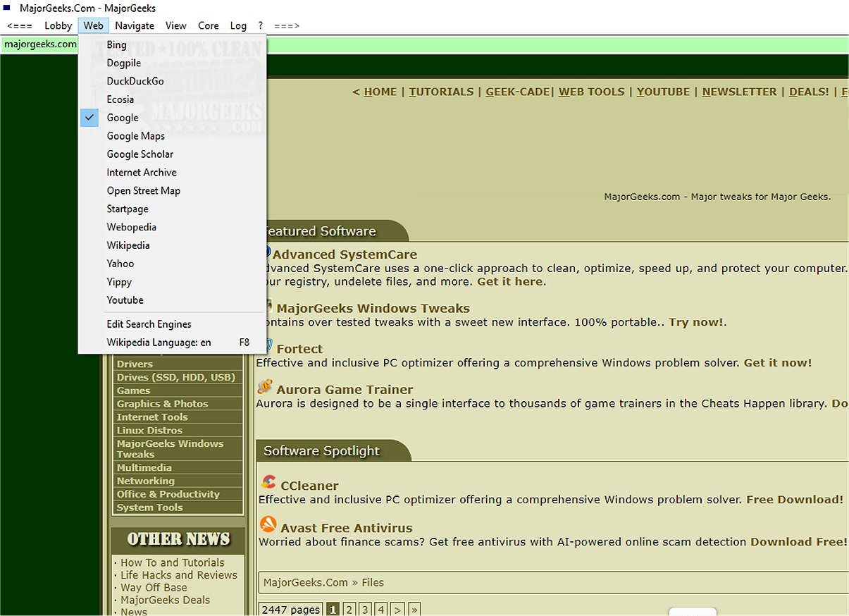The height and width of the screenshot is (616, 849).
Task: Click the Aurora Game Trainer icon
Action: click(265, 386)
